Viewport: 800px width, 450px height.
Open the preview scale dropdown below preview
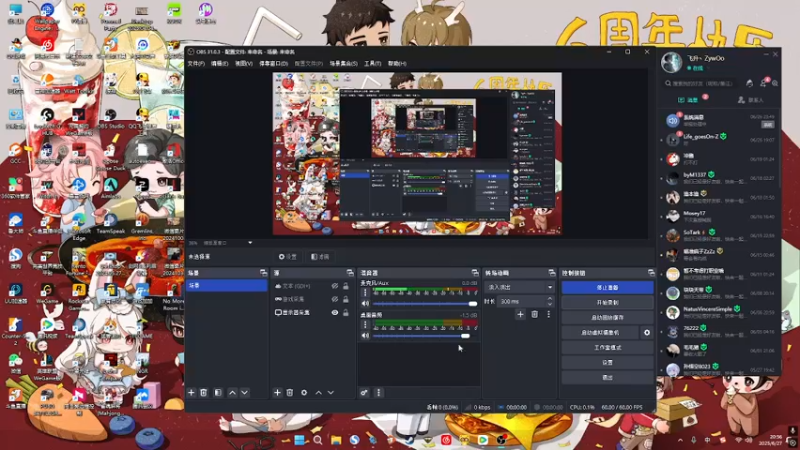pos(250,243)
